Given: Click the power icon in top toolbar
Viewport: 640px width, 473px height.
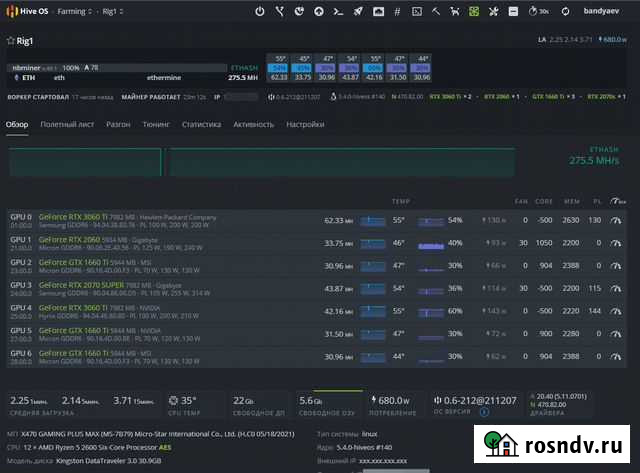Looking at the screenshot, I should click(260, 12).
